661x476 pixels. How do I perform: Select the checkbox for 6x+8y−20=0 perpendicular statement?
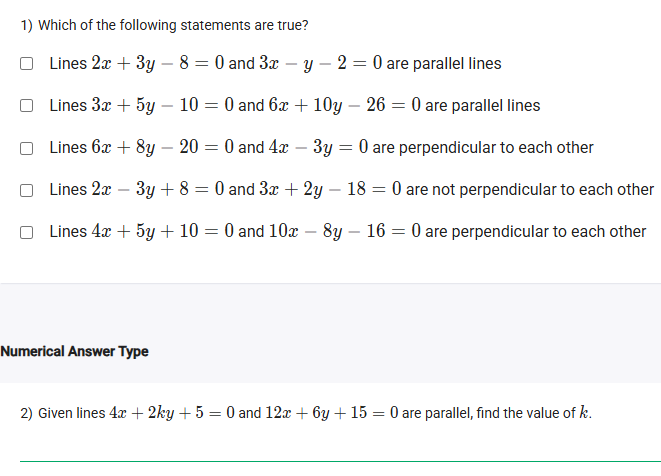[x=27, y=148]
